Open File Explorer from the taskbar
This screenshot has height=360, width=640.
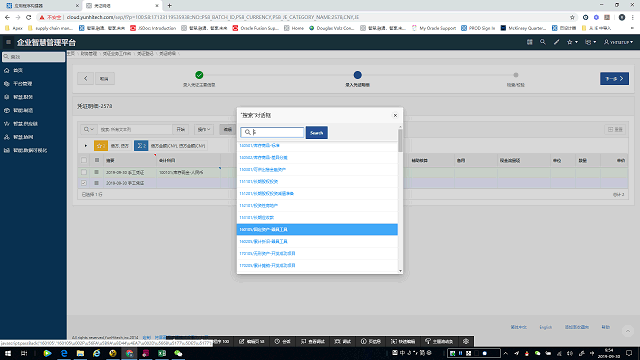coord(80,353)
